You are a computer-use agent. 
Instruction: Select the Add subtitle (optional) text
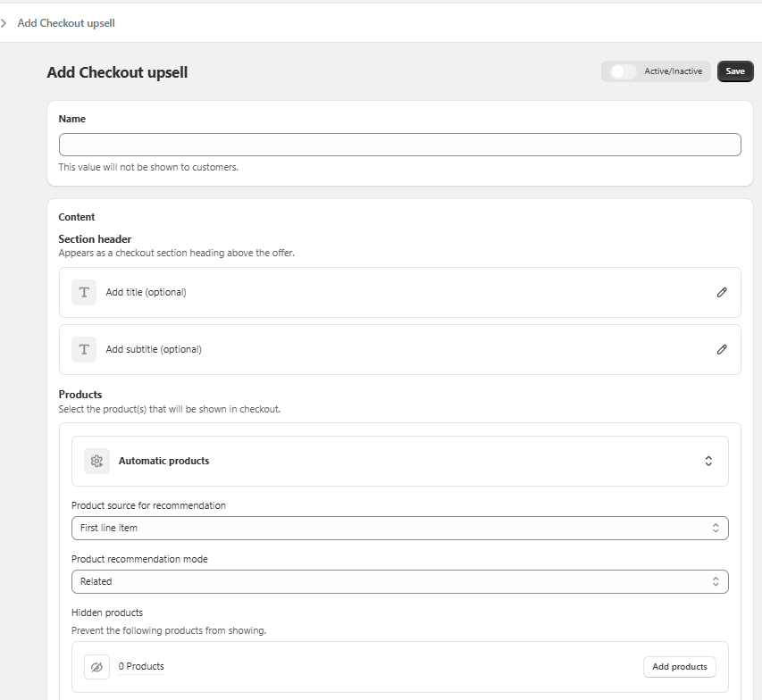[x=154, y=349]
